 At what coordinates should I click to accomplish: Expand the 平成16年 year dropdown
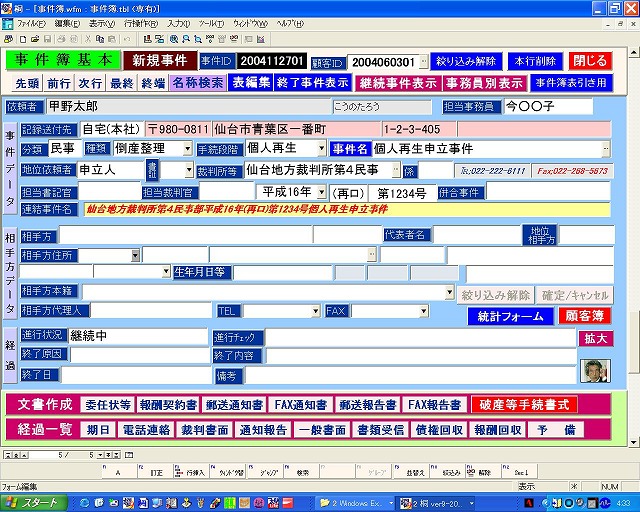coord(320,192)
